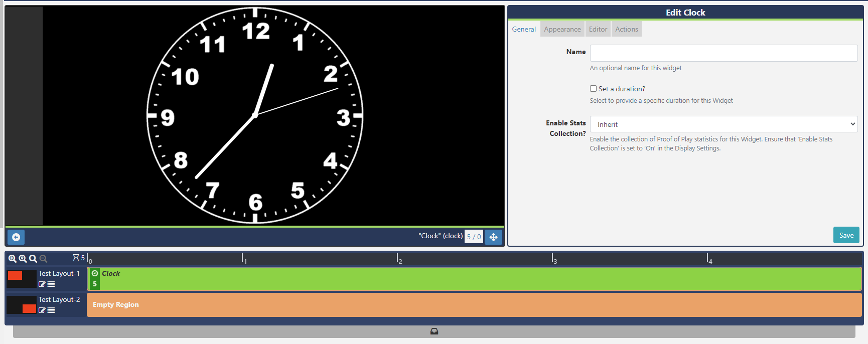The image size is (868, 344).
Task: Go to the Actions tab
Action: tap(626, 29)
